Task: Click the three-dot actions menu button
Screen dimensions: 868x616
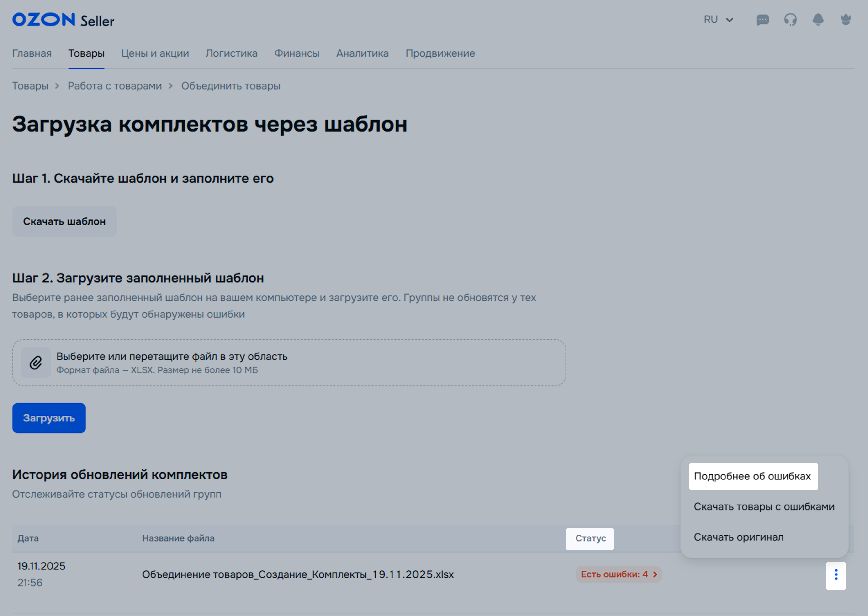Action: point(836,575)
